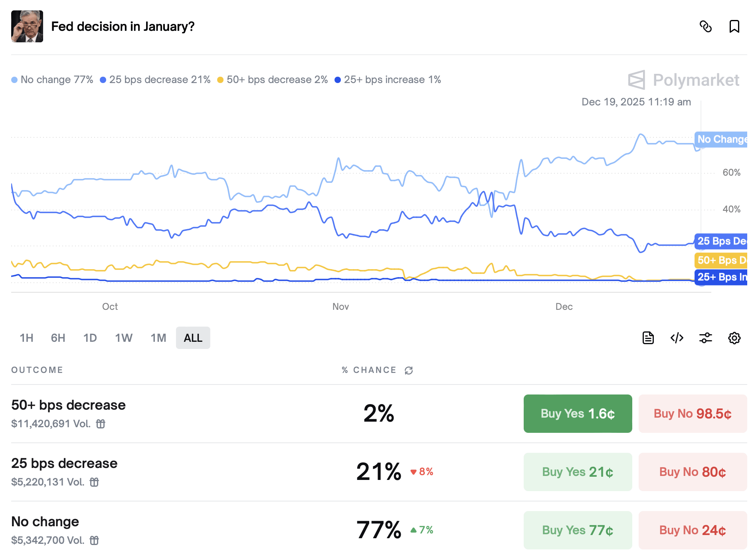Click rewards gift icon for No change
756x555 pixels.
tap(94, 540)
